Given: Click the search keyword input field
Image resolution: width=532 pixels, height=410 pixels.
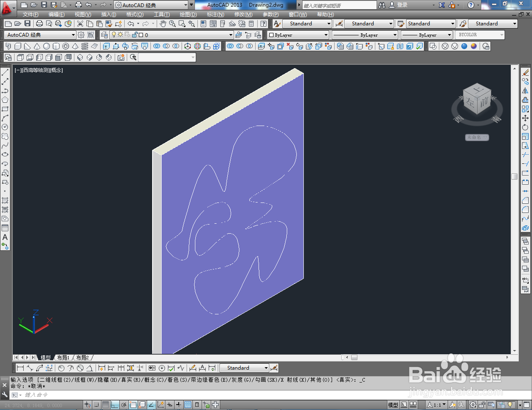Looking at the screenshot, I should (339, 5).
